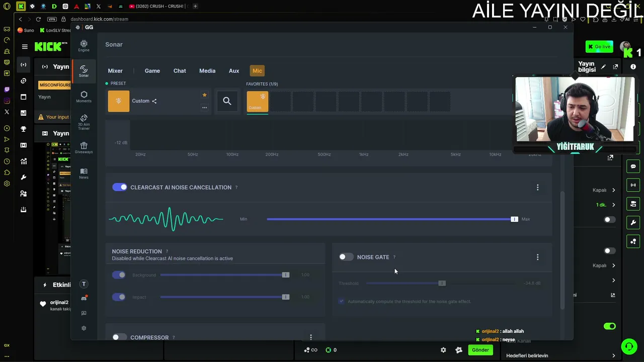Screen dimensions: 644x362
Task: Open the News section
Action: tap(84, 173)
